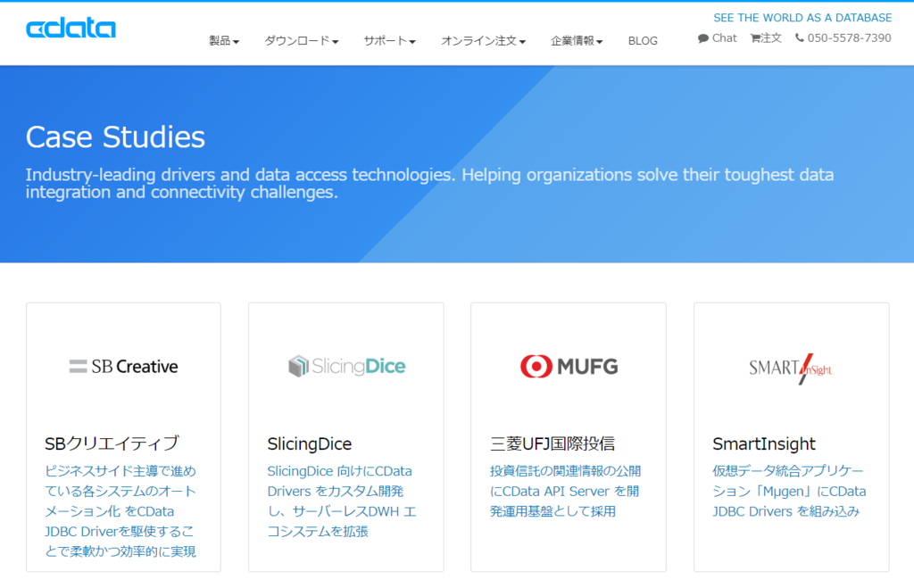Open the Chat speech bubble icon

point(703,38)
